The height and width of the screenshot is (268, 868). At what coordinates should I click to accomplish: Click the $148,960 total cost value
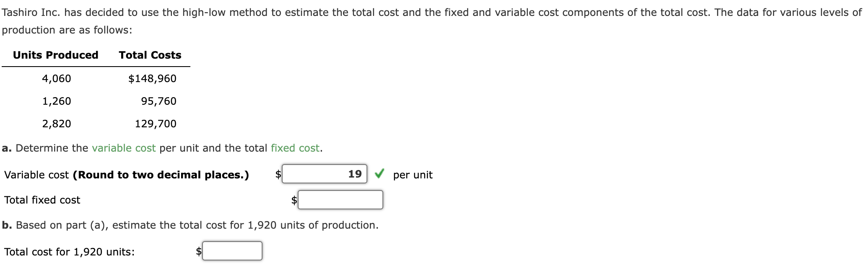pos(153,78)
